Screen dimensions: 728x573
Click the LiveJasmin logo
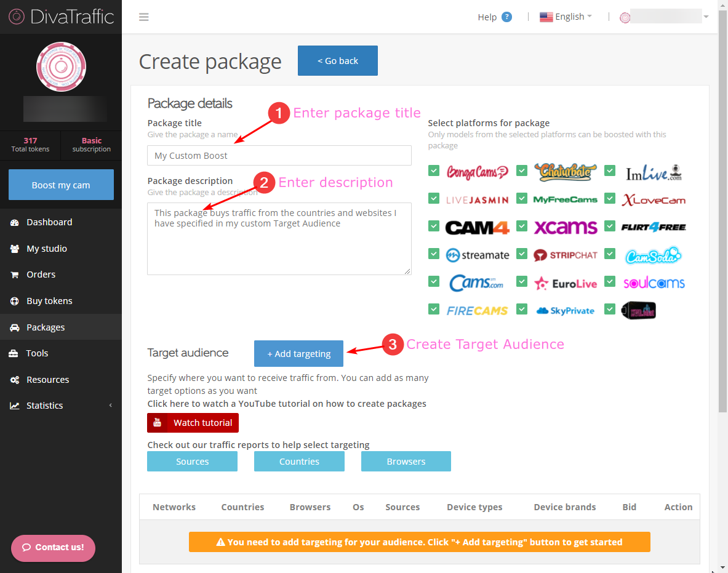click(478, 200)
